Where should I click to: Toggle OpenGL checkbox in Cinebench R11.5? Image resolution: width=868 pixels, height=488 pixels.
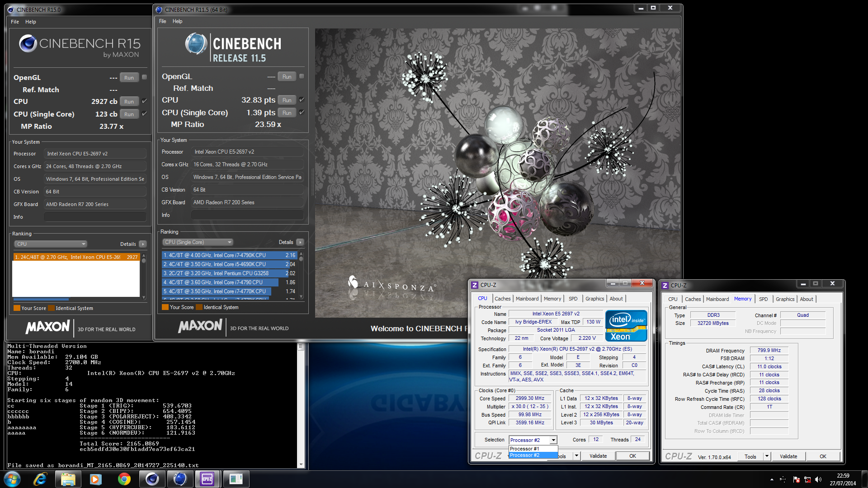302,76
